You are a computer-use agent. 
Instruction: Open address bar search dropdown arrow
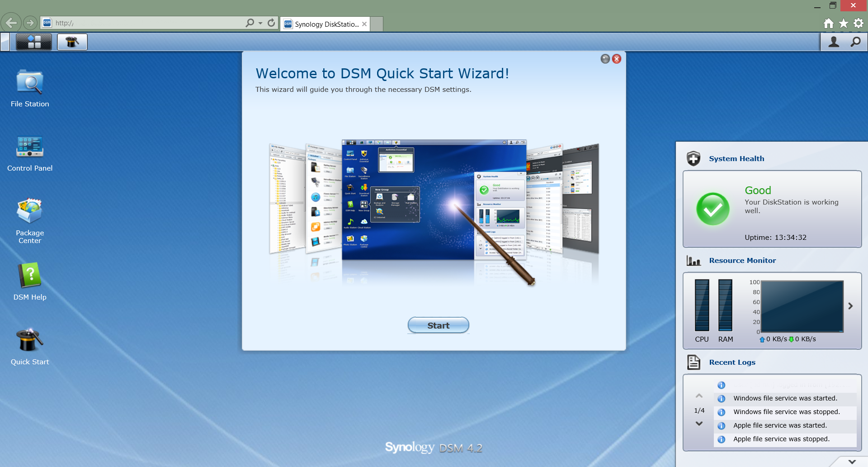(x=260, y=23)
